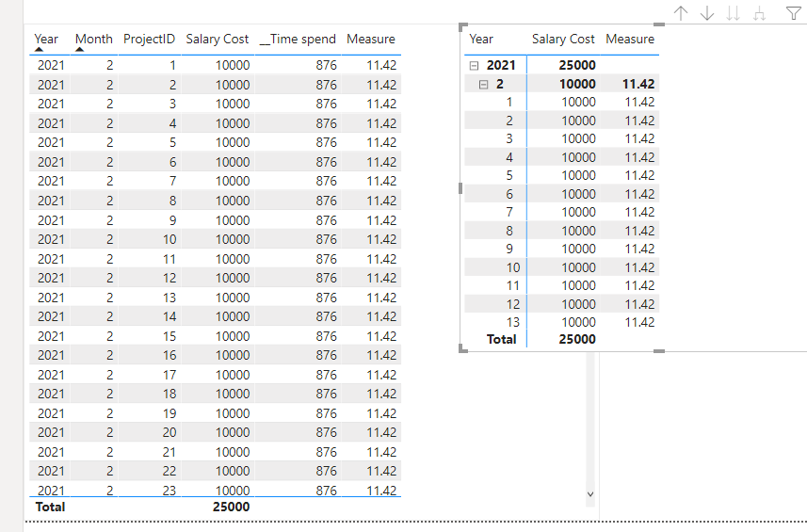Viewport: 807px width, 532px height.
Task: Click matrix Salary Cost column header
Action: (563, 40)
